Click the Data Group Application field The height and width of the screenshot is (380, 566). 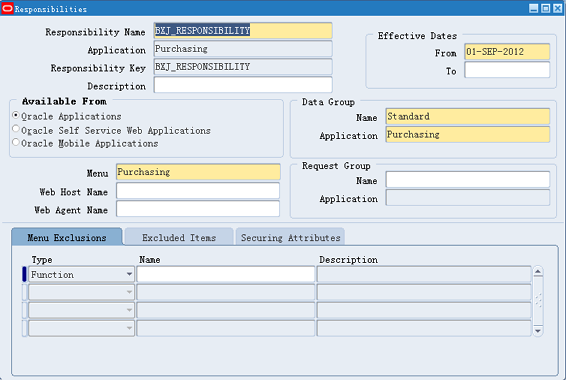(467, 134)
